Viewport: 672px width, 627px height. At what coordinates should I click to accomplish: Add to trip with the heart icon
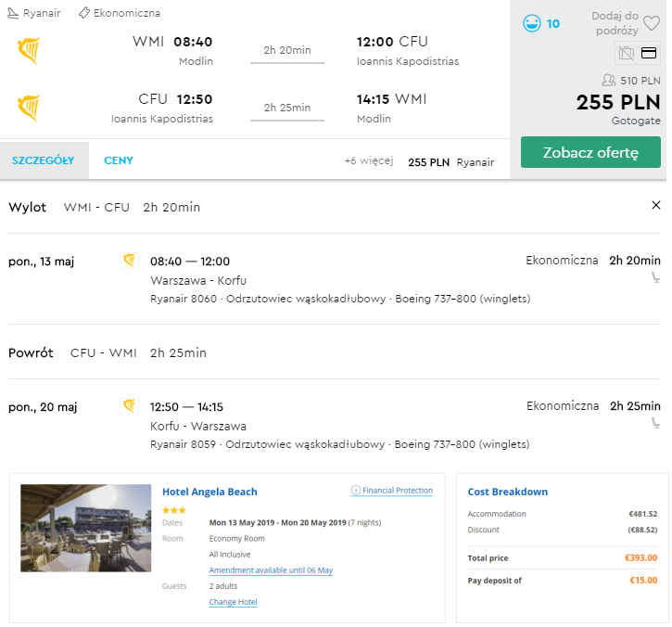pos(652,23)
